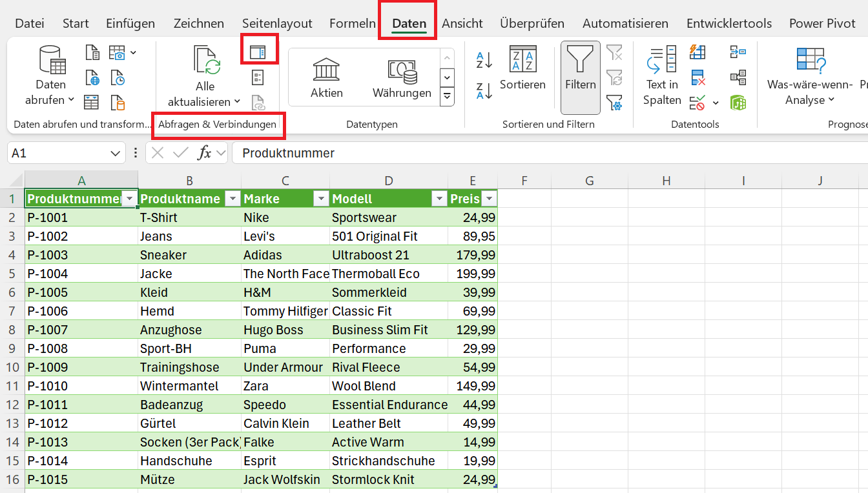Open the Preis column filter dropdown
The width and height of the screenshot is (868, 493).
coord(489,199)
